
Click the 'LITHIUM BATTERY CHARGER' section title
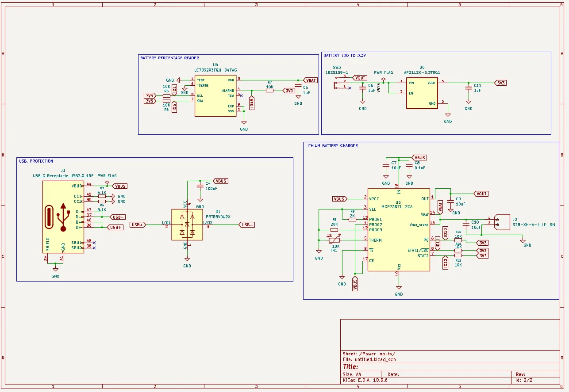(331, 146)
